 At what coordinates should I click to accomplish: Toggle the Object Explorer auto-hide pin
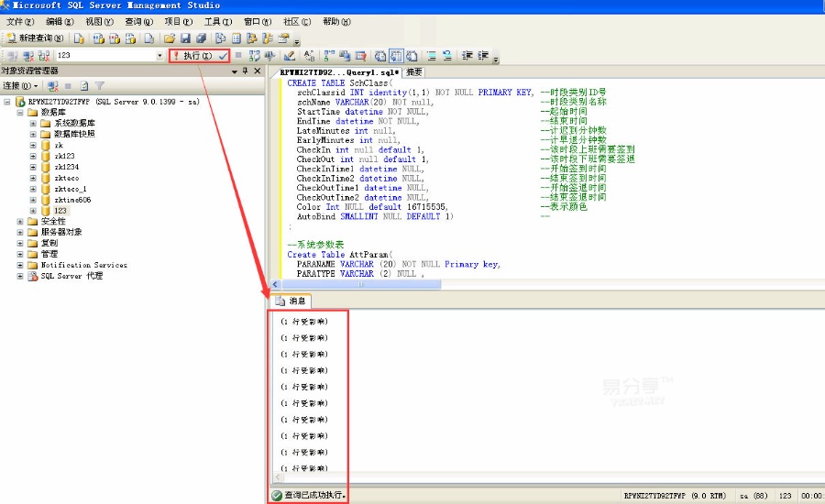tap(245, 71)
